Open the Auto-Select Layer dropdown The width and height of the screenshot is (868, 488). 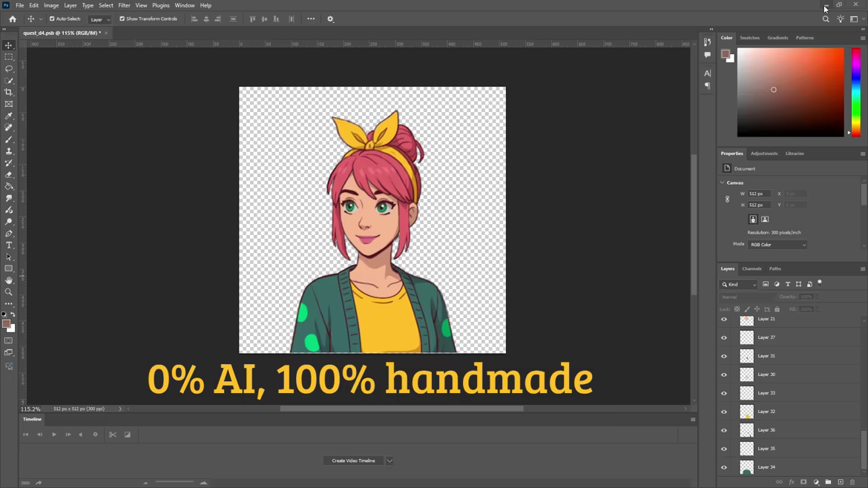tap(99, 19)
